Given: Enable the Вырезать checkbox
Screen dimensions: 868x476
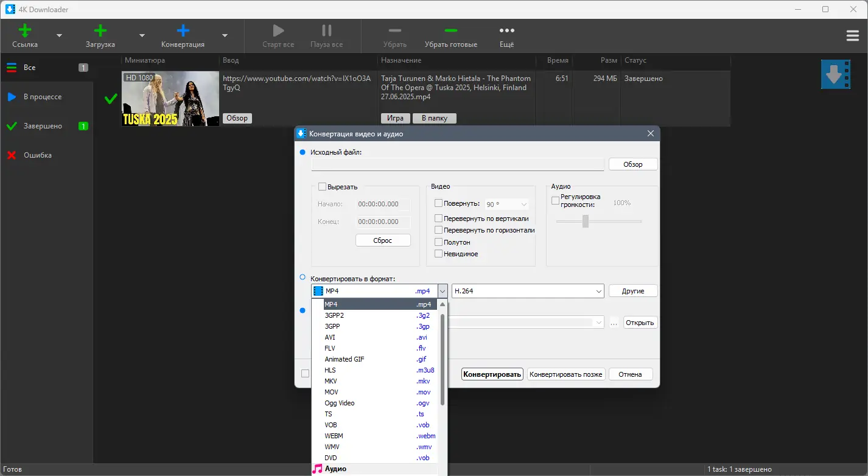Looking at the screenshot, I should pos(323,187).
